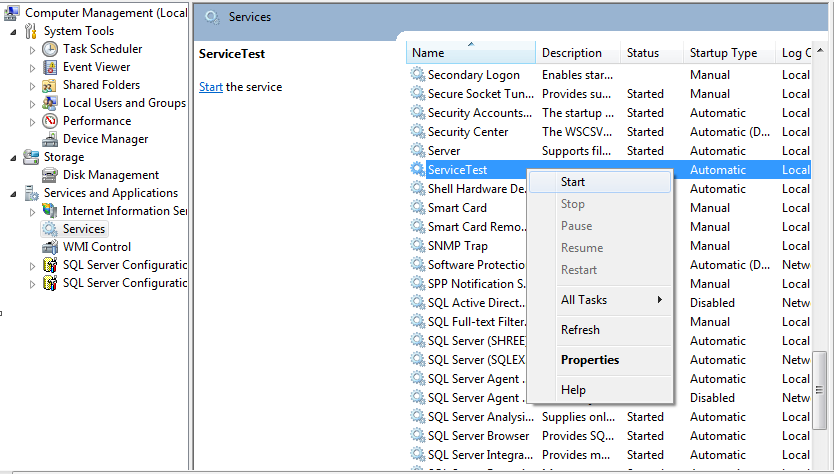This screenshot has width=834, height=474.
Task: Click the Event Viewer icon
Action: [x=50, y=67]
